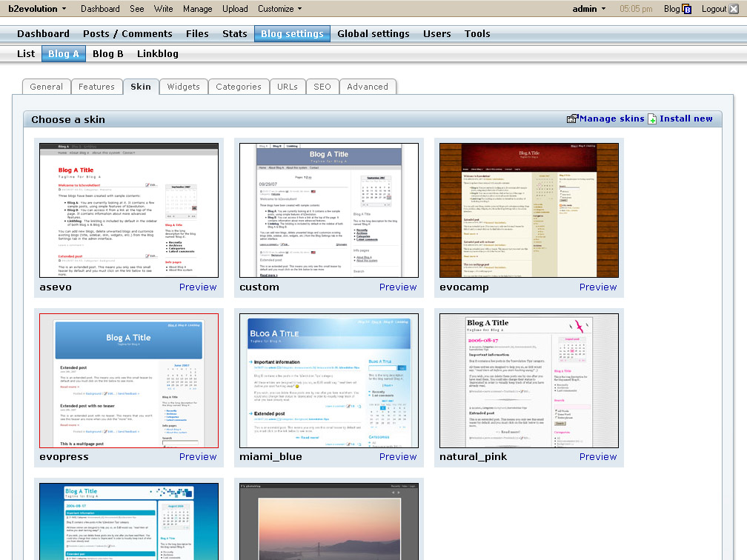Switch to the Widgets tab
This screenshot has height=560, width=747.
pyautogui.click(x=183, y=87)
